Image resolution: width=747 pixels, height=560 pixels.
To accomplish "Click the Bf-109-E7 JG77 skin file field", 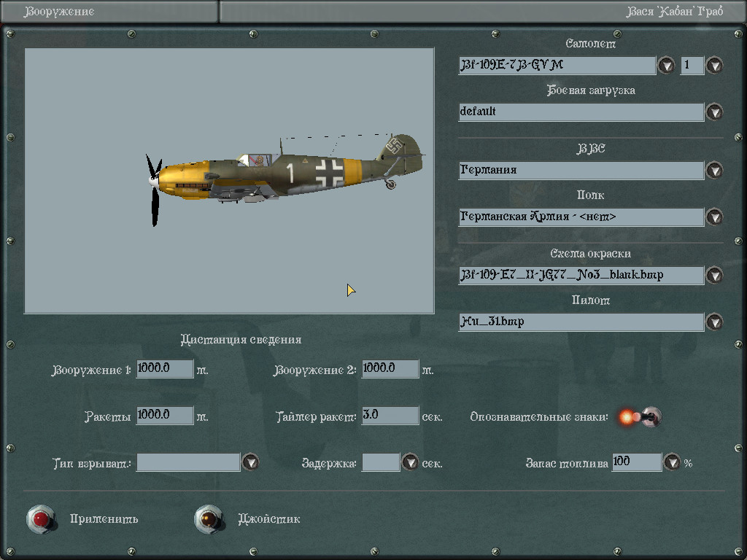I will 581,275.
